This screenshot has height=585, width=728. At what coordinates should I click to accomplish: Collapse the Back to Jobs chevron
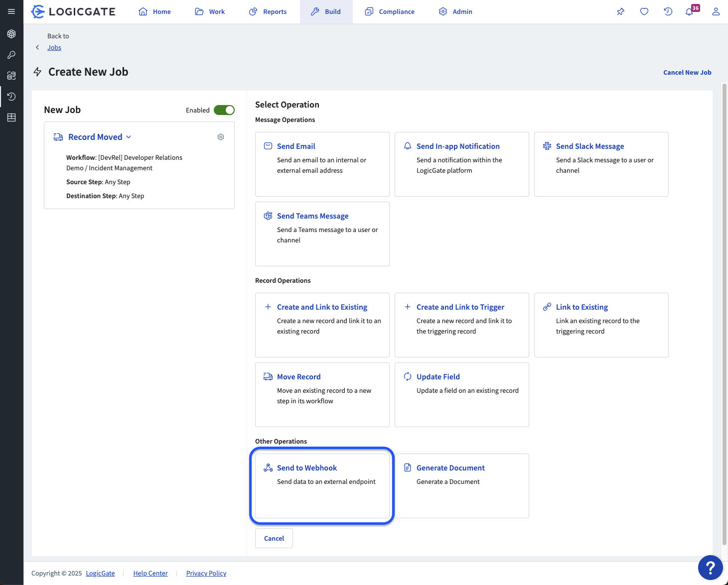coord(37,47)
